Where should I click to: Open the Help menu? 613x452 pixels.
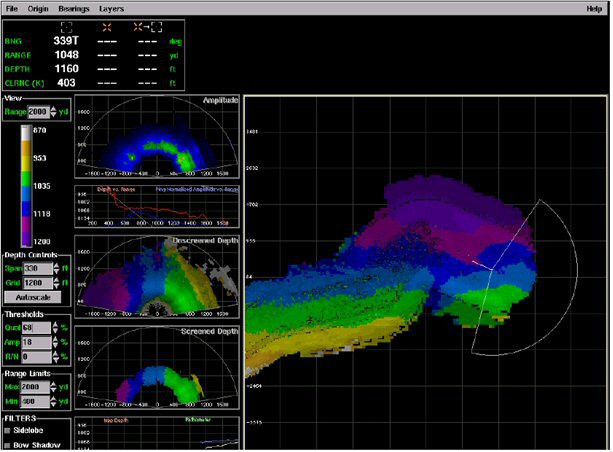click(594, 9)
